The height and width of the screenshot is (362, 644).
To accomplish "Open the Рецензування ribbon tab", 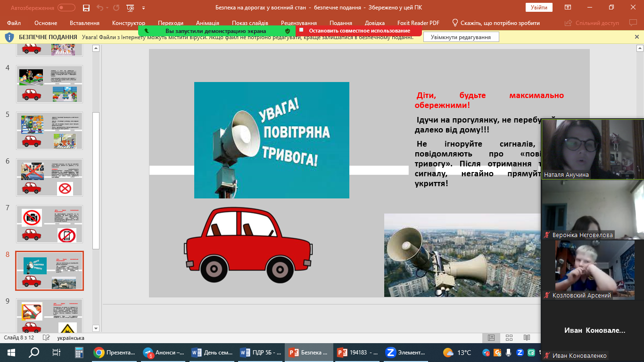I will pos(299,23).
